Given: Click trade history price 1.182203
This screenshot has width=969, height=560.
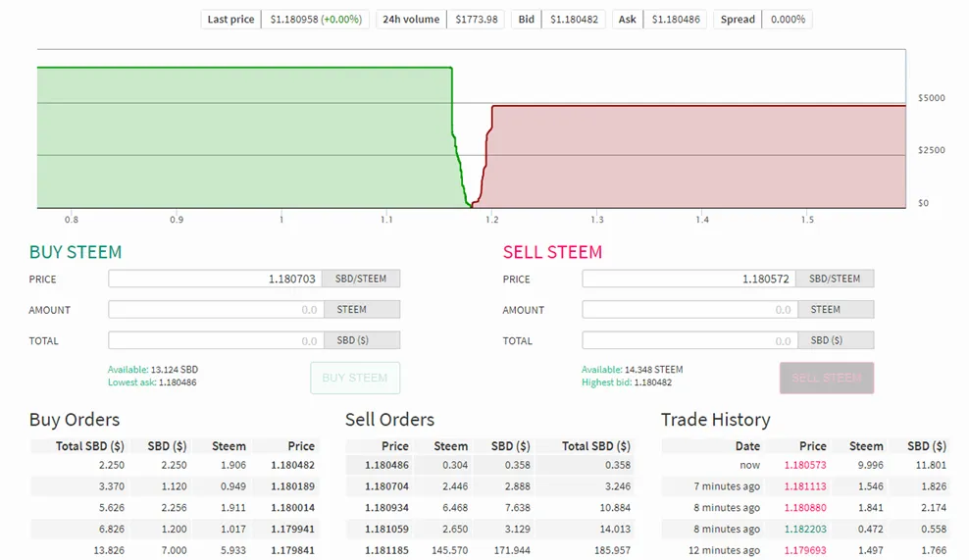Looking at the screenshot, I should coord(805,529).
